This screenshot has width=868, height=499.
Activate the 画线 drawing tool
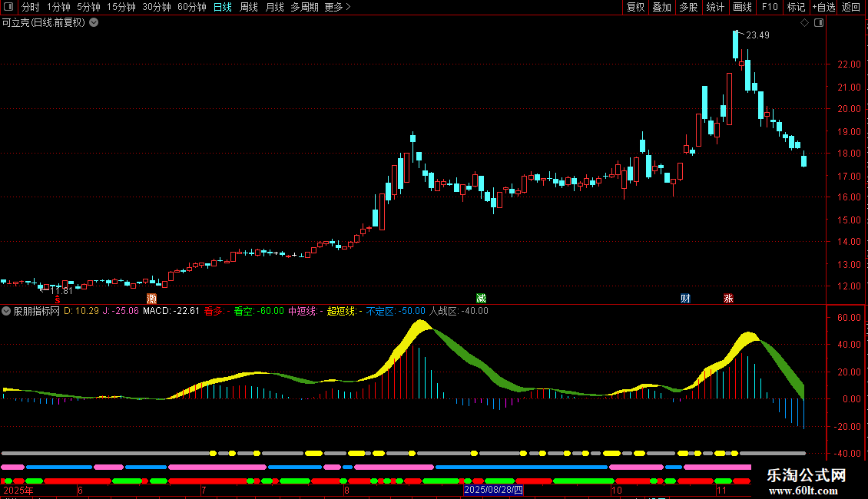coord(742,7)
